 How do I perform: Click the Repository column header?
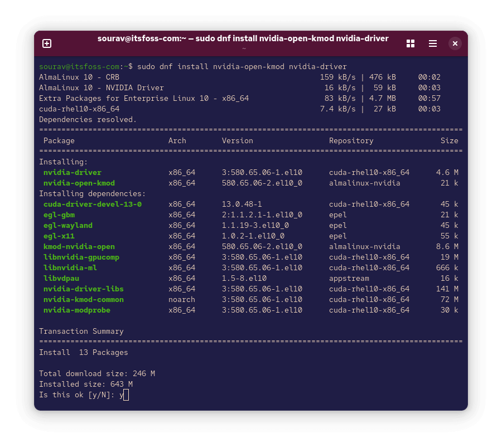351,141
